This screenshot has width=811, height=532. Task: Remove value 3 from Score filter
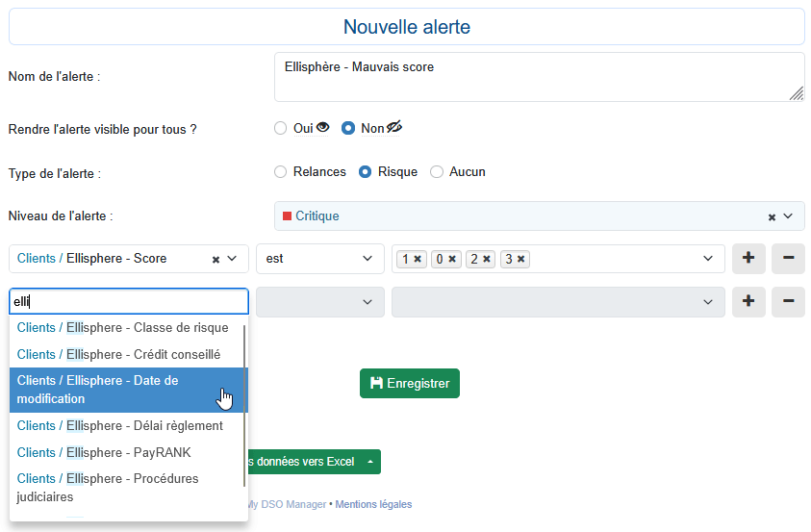tap(521, 259)
